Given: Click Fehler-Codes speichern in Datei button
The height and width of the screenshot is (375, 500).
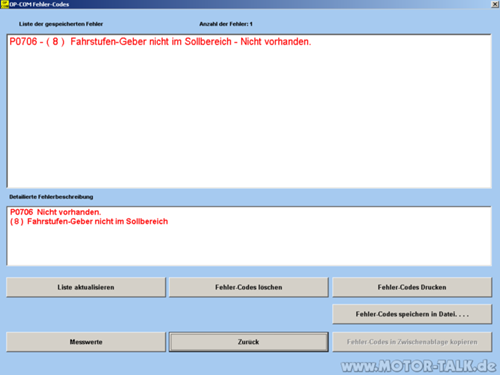Looking at the screenshot, I should 412,314.
